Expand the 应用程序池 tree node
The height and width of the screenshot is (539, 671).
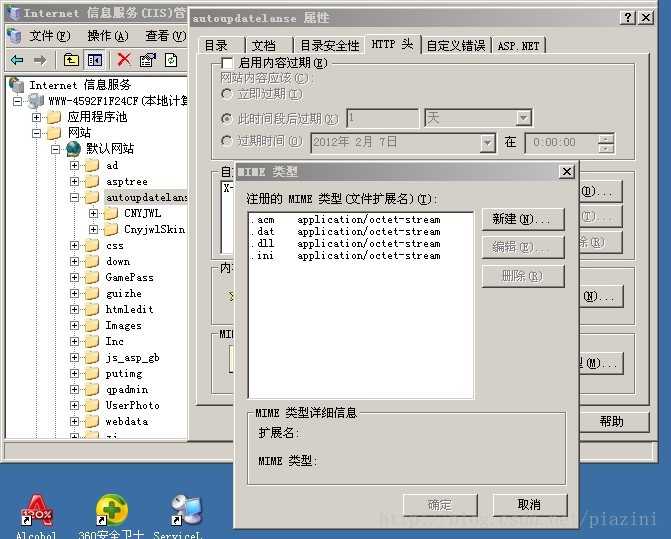37,117
